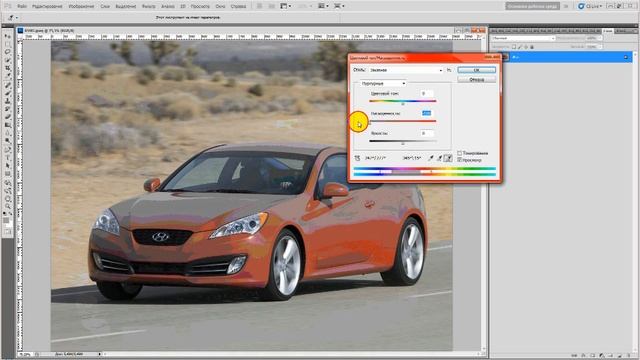The image size is (640, 360).
Task: Select the Healing Brush tool
Action: click(x=8, y=86)
